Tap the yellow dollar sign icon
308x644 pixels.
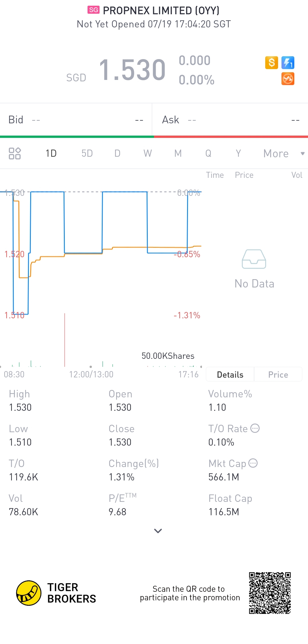(271, 63)
